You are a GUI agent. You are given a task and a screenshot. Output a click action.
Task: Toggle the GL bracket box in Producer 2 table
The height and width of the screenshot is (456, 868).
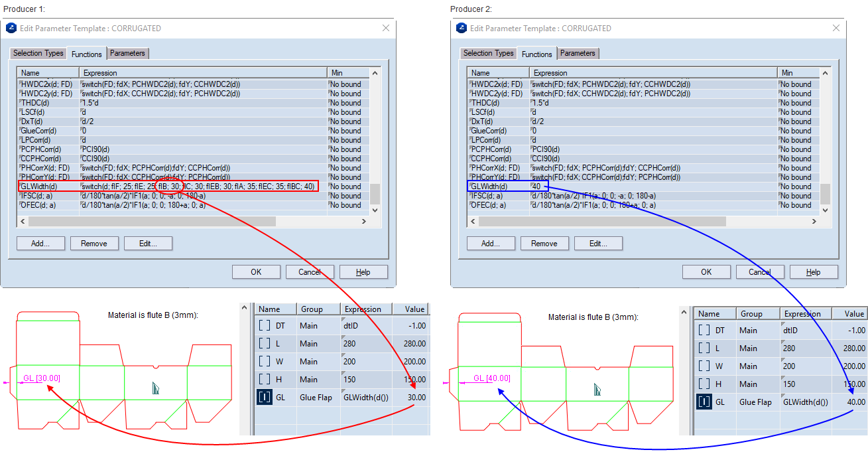(704, 402)
